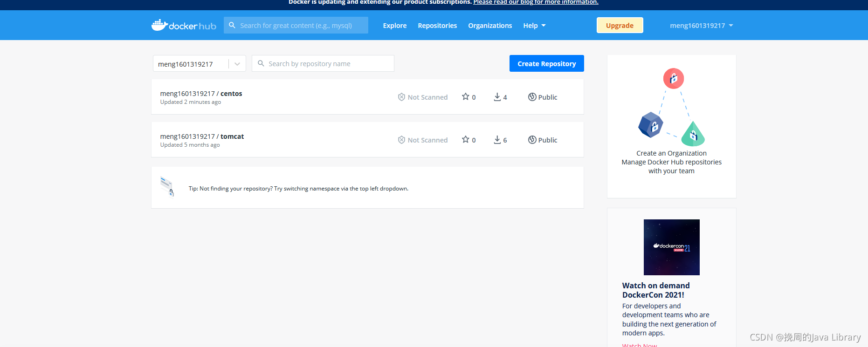
Task: Click the green triangle lock icon
Action: click(x=693, y=134)
